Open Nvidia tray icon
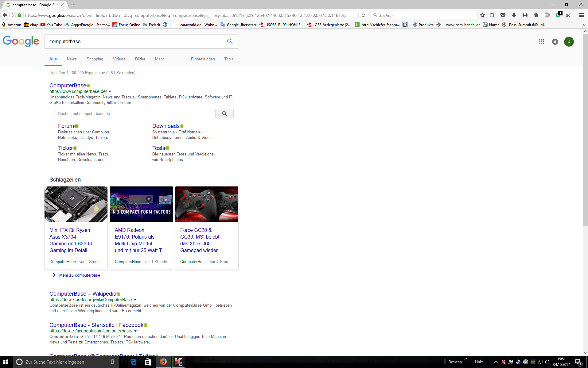The width and height of the screenshot is (588, 368). point(533,362)
